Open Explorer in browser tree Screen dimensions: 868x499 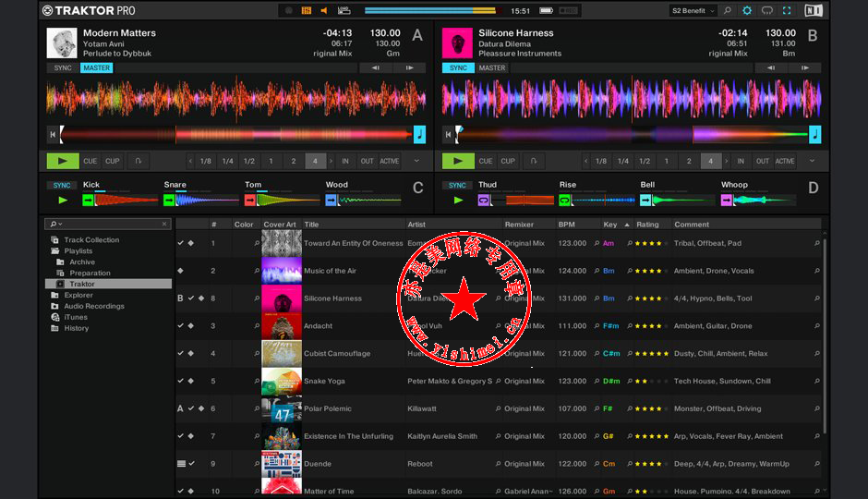coord(78,295)
